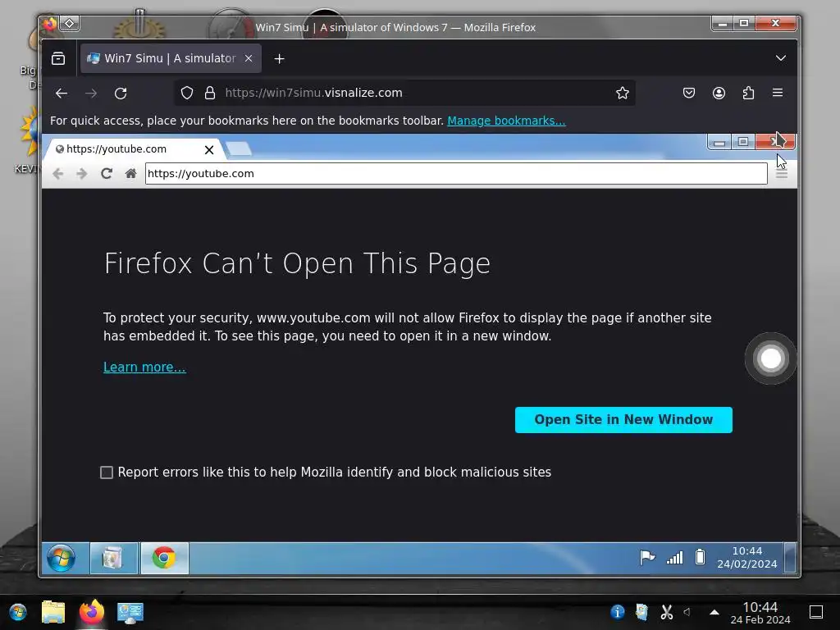Reload page in simulated Chrome
840x630 pixels.
click(x=106, y=174)
